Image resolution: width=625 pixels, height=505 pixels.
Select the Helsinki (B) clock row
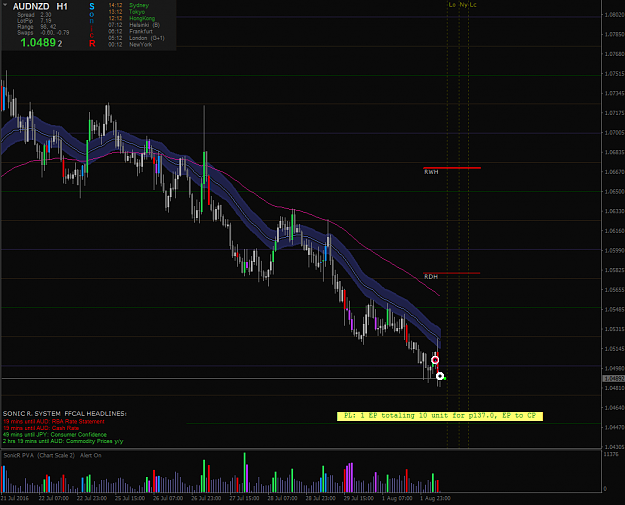coord(134,25)
